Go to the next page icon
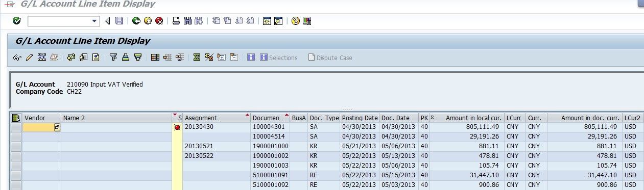The width and height of the screenshot is (644, 190). [x=238, y=21]
